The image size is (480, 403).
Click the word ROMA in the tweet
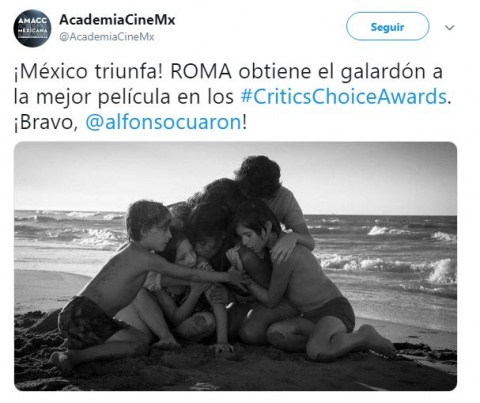click(201, 72)
